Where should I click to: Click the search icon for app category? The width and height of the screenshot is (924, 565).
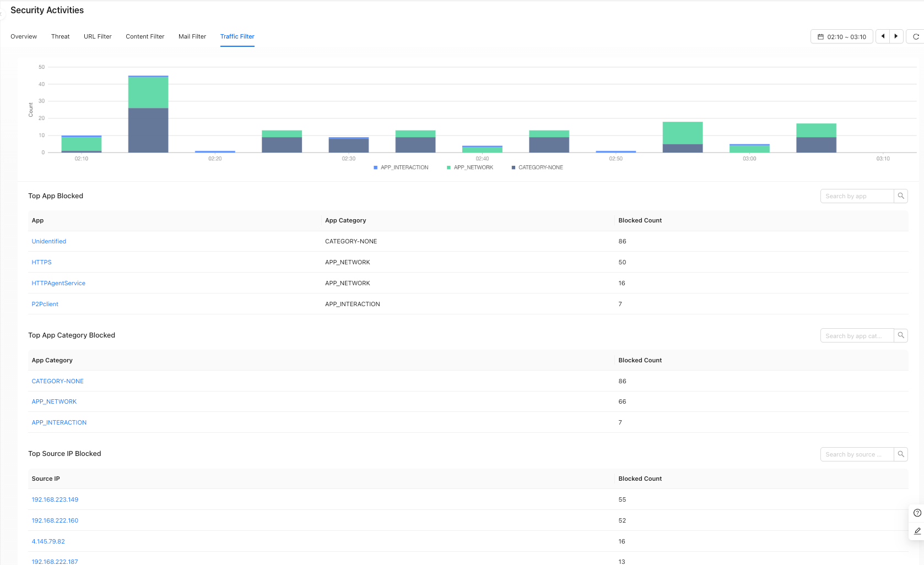pyautogui.click(x=901, y=335)
